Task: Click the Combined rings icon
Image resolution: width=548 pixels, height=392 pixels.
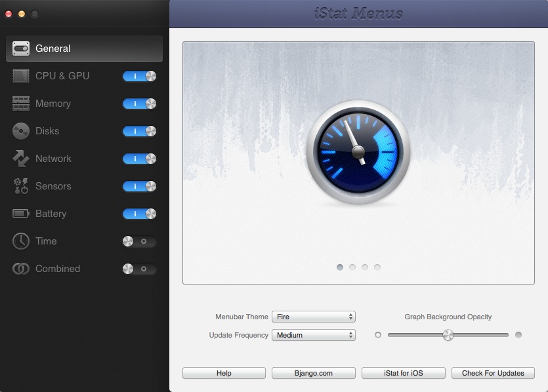Action: point(21,269)
